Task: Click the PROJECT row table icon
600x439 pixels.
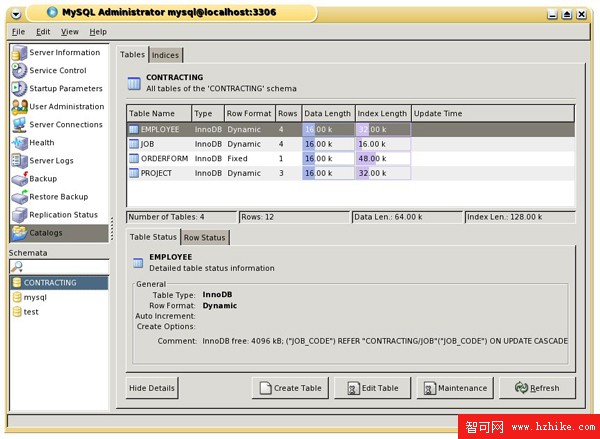Action: (134, 173)
